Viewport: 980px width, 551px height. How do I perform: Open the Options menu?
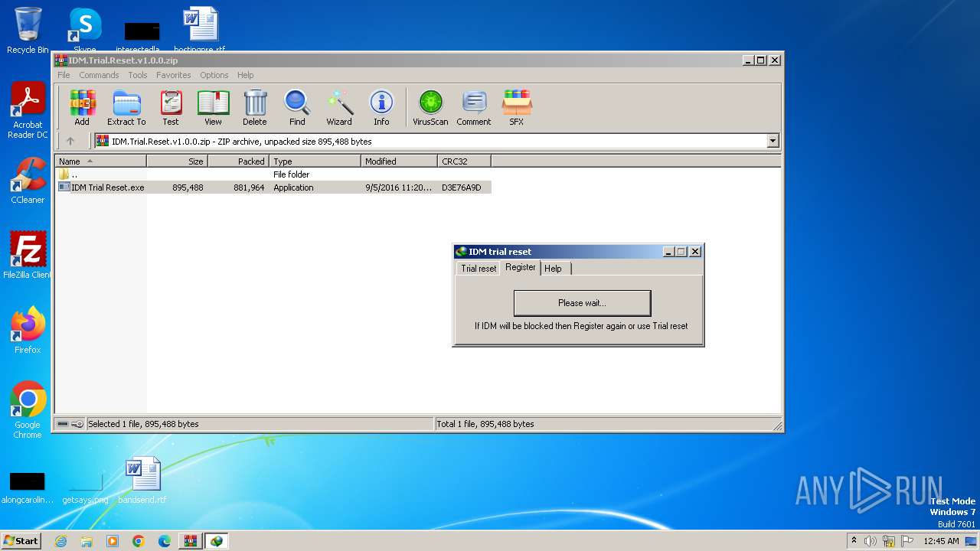click(214, 75)
